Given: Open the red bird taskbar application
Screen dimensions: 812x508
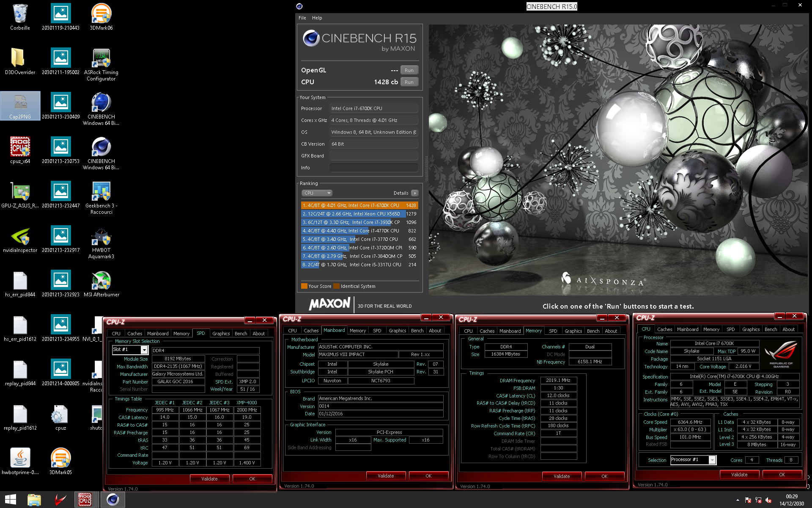Looking at the screenshot, I should click(60, 500).
